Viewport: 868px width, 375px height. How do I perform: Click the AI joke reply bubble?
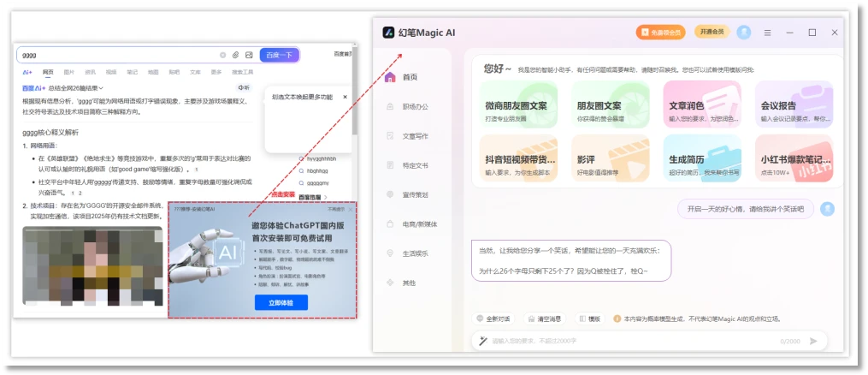pyautogui.click(x=570, y=260)
